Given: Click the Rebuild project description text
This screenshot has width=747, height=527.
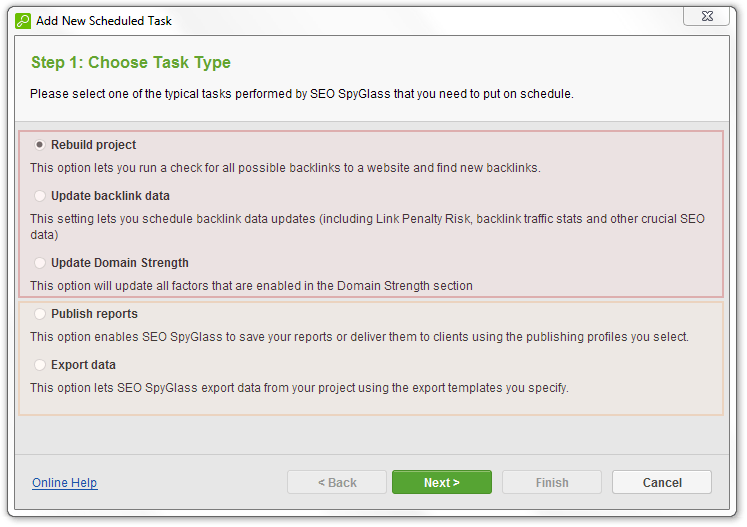Looking at the screenshot, I should coord(285,168).
